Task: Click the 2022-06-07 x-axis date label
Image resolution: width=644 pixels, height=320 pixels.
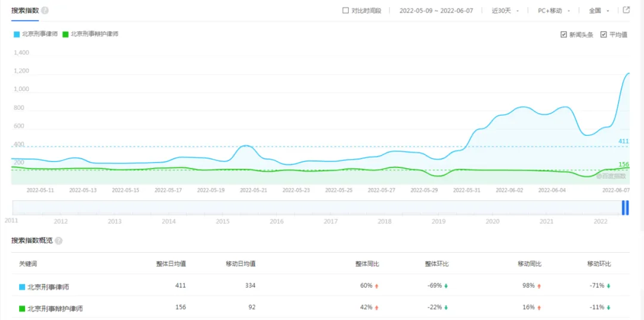Action: tap(615, 190)
